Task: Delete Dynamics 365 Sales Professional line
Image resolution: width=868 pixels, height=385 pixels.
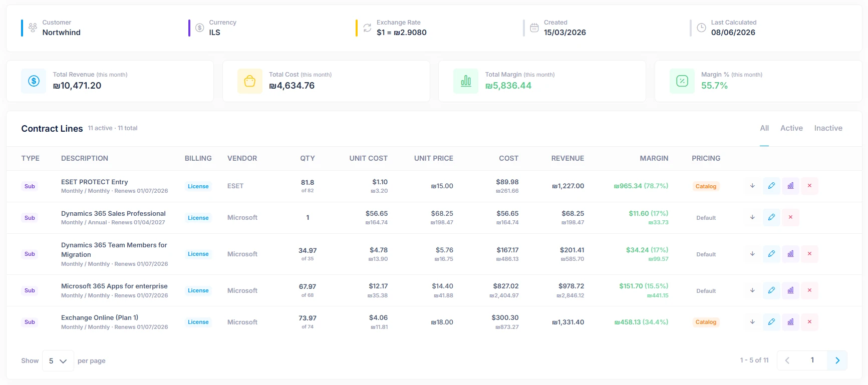Action: (x=790, y=217)
